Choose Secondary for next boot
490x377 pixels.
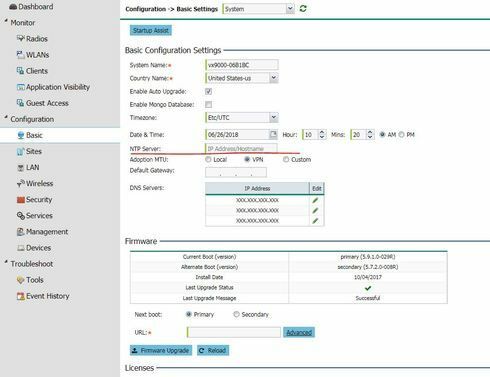(236, 314)
